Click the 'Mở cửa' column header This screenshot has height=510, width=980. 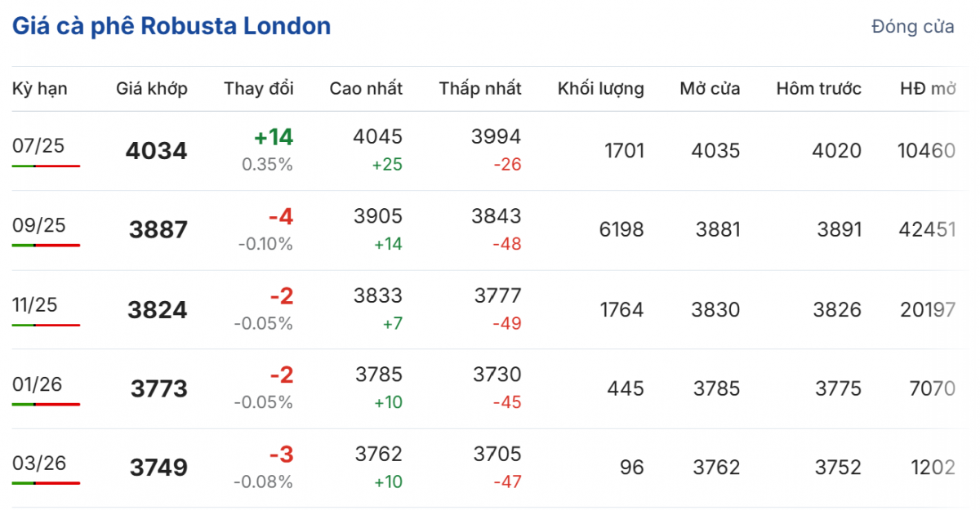click(710, 89)
